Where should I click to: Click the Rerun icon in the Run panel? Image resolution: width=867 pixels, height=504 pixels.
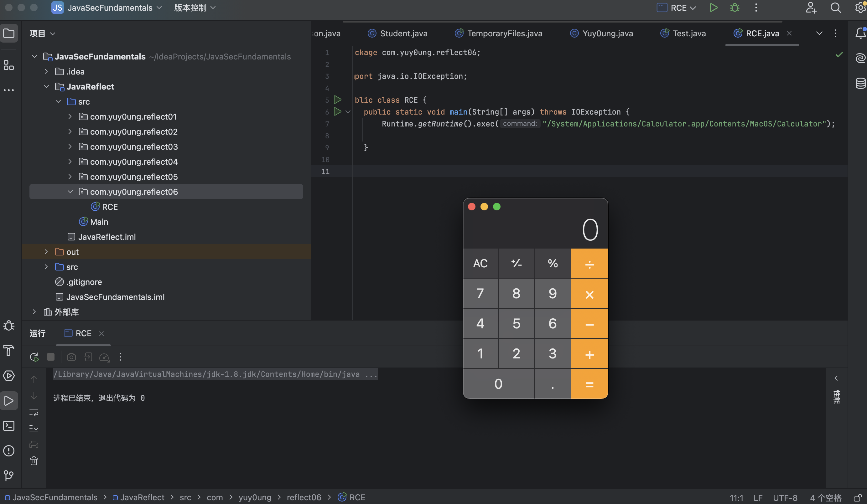pyautogui.click(x=34, y=357)
